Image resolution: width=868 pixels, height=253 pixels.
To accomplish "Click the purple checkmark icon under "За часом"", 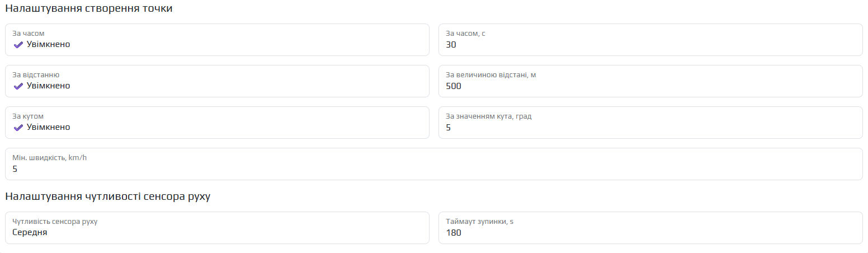I will coord(18,45).
